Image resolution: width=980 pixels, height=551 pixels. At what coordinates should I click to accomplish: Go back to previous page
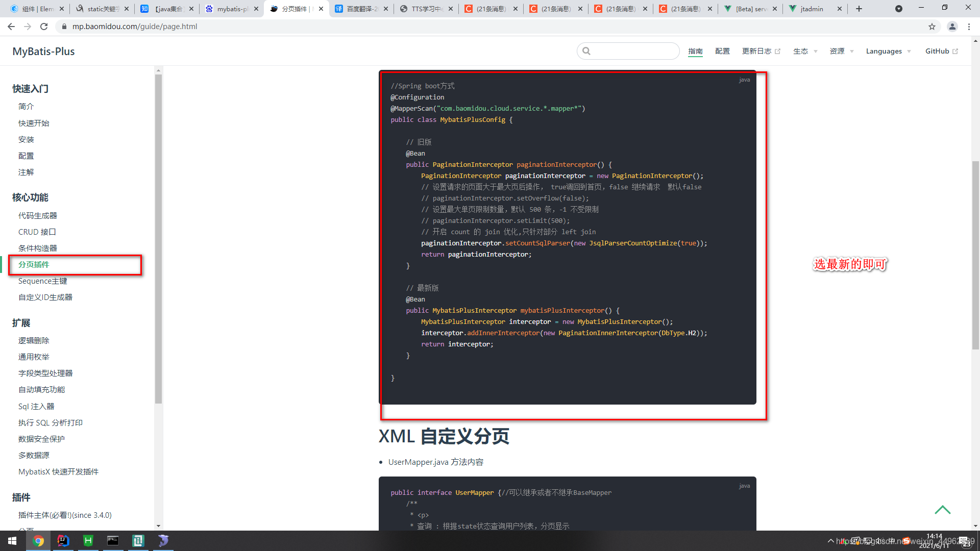coord(11,27)
